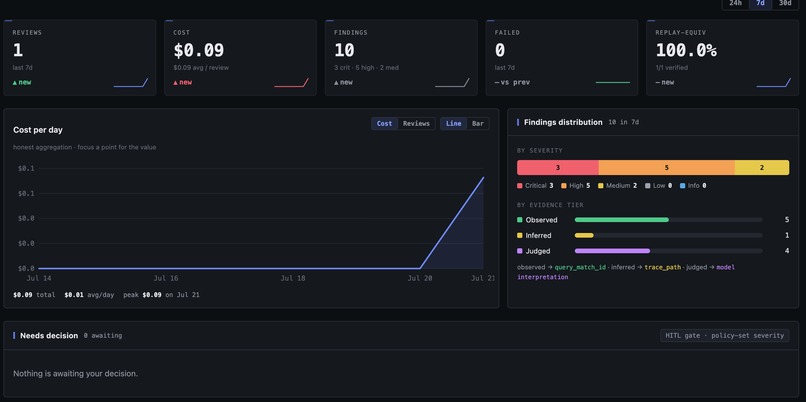Click the '1/1 verified' subtitle
Screen dimensions: 806x402
click(671, 68)
